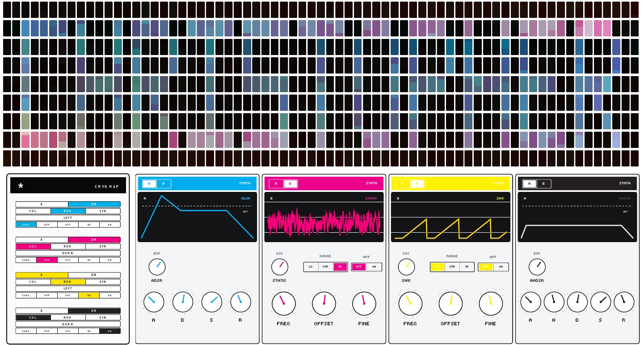Image resolution: width=644 pixels, height=345 pixels.
Task: Switch the black synth to tab B
Action: click(543, 183)
